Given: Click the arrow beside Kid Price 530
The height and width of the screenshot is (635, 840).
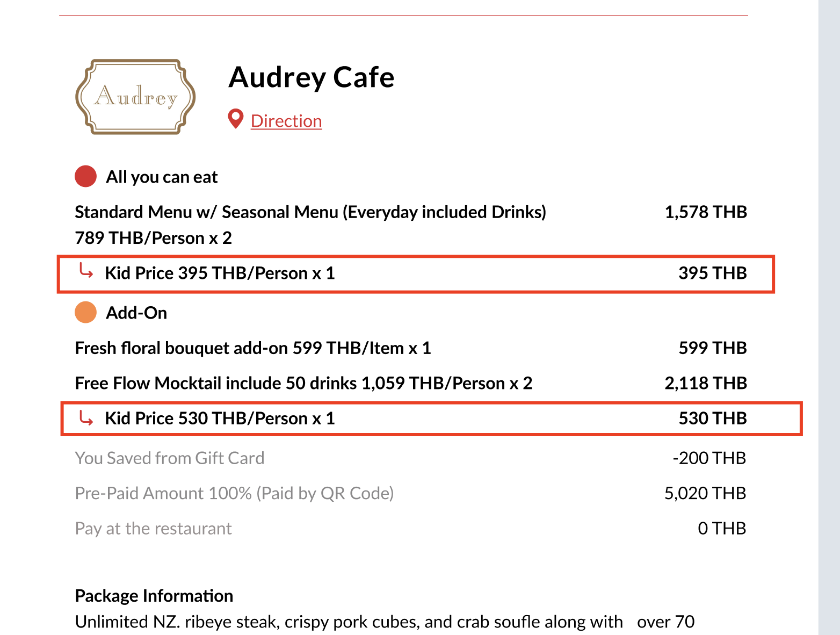Looking at the screenshot, I should tap(86, 416).
